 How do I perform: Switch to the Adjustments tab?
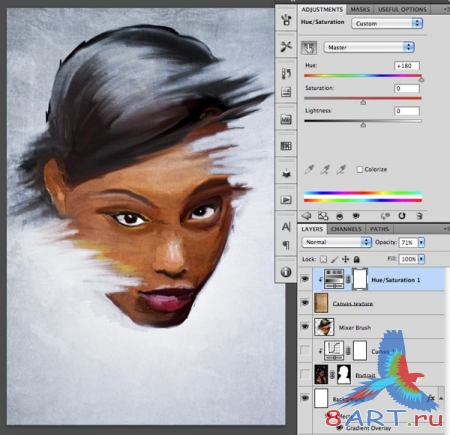coord(322,9)
